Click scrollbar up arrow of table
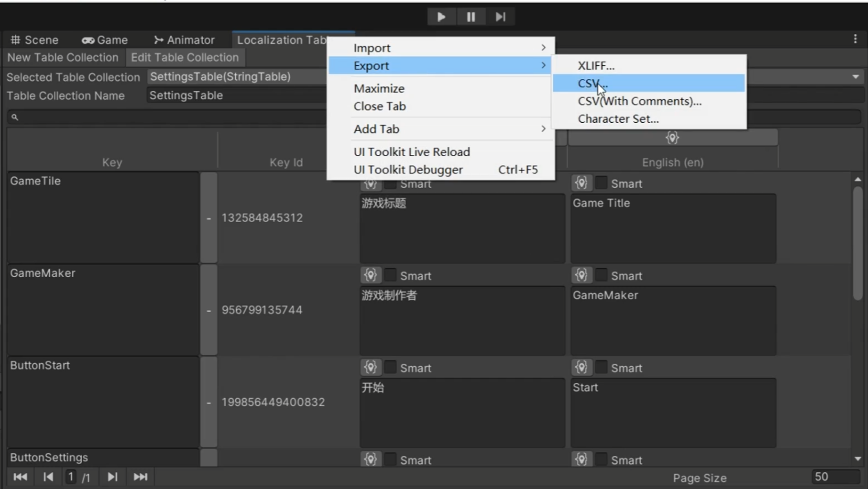The image size is (868, 489). [857, 179]
